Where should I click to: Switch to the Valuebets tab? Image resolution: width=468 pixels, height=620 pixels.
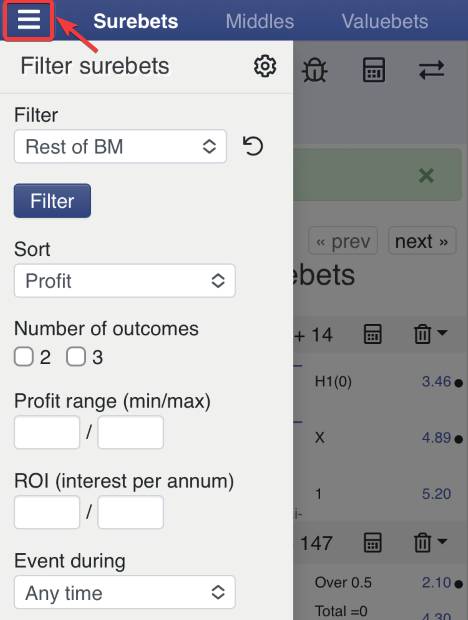point(385,21)
